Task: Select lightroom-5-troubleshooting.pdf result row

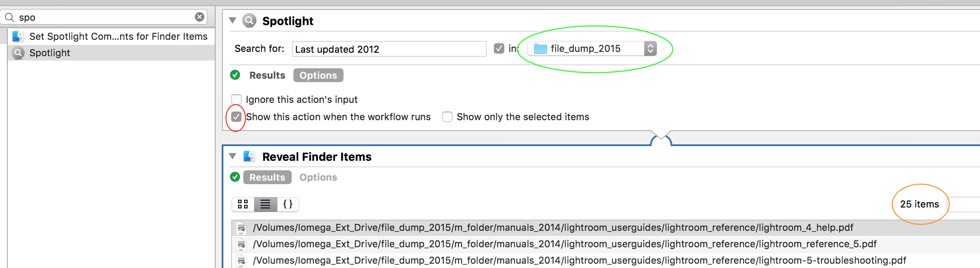Action: [x=606, y=261]
